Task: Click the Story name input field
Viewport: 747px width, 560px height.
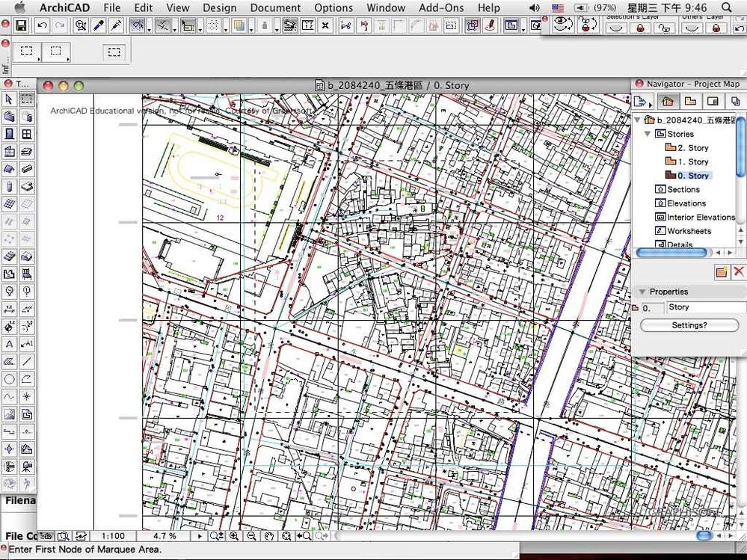Action: [705, 307]
